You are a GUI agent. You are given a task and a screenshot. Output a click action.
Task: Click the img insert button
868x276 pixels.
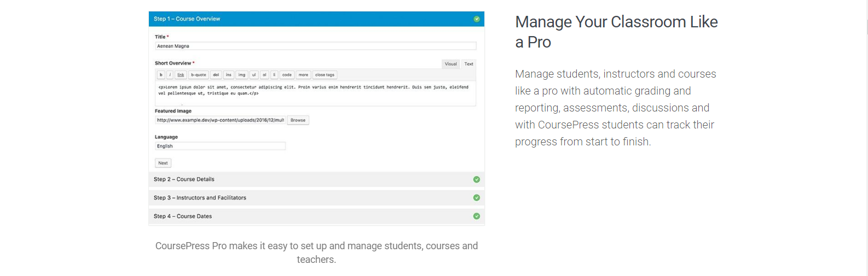(x=242, y=75)
